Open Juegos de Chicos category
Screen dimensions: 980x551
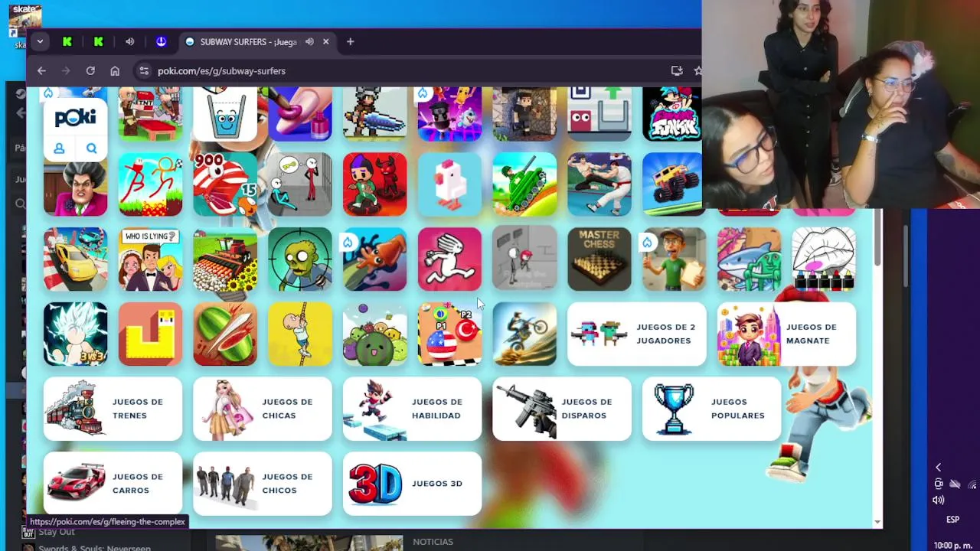(263, 484)
